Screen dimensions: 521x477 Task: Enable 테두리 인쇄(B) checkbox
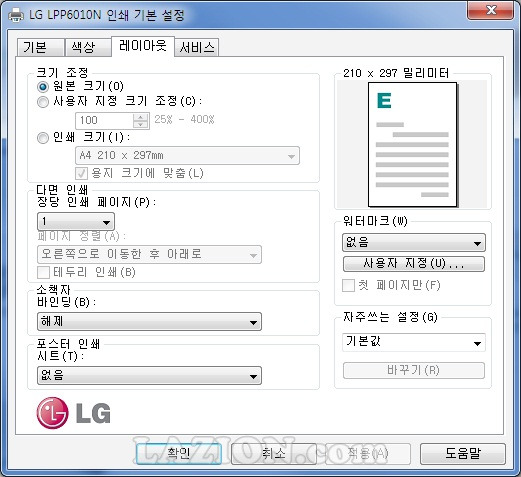pos(43,272)
